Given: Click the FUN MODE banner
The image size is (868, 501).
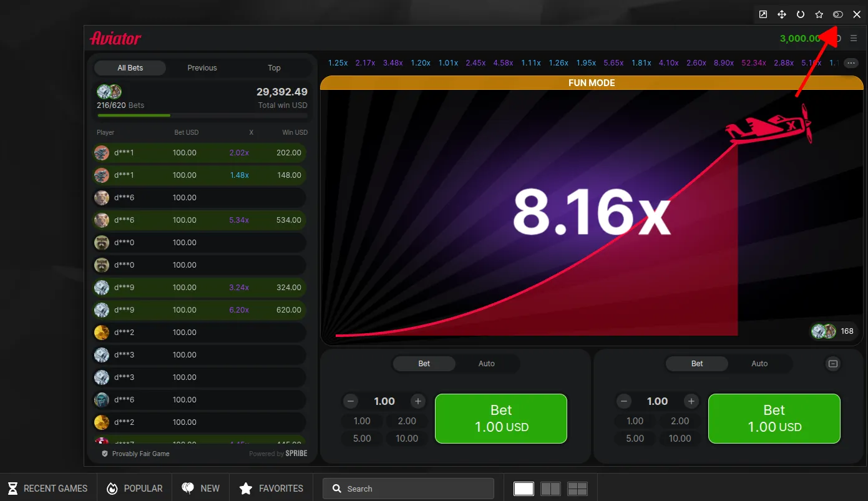Looking at the screenshot, I should coord(592,83).
